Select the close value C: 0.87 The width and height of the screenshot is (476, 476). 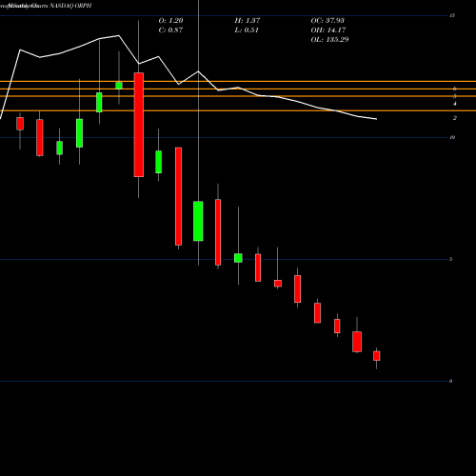[170, 30]
